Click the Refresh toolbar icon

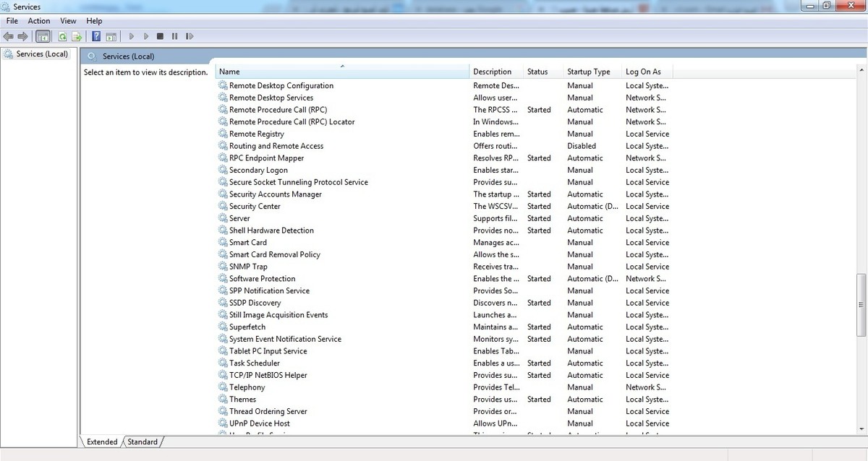(62, 36)
